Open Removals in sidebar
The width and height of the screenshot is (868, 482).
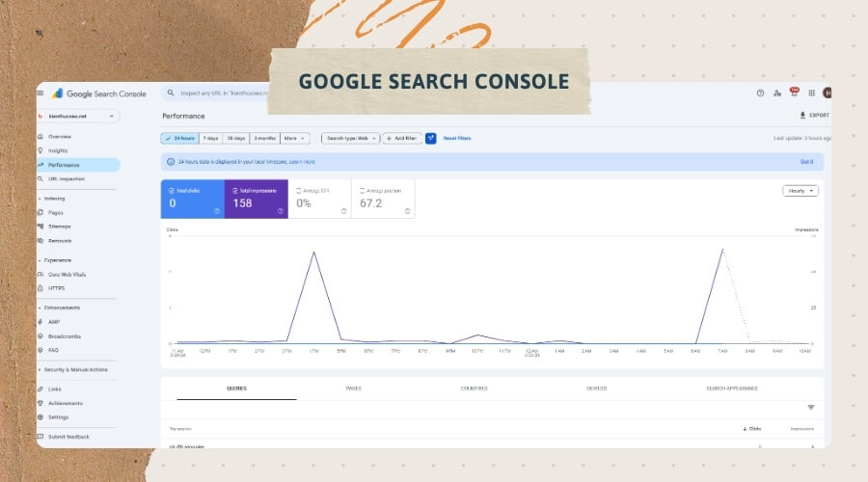tap(59, 241)
